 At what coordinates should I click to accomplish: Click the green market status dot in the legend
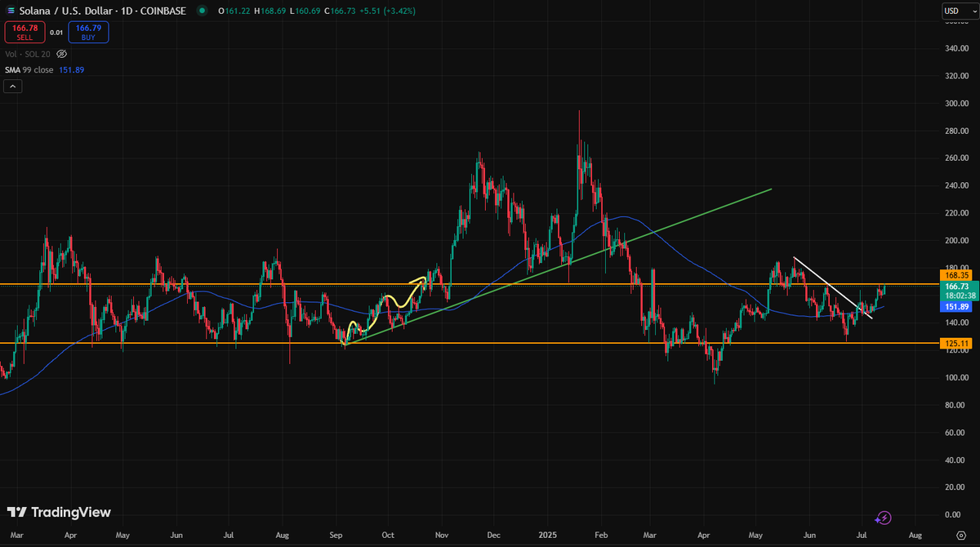[200, 11]
